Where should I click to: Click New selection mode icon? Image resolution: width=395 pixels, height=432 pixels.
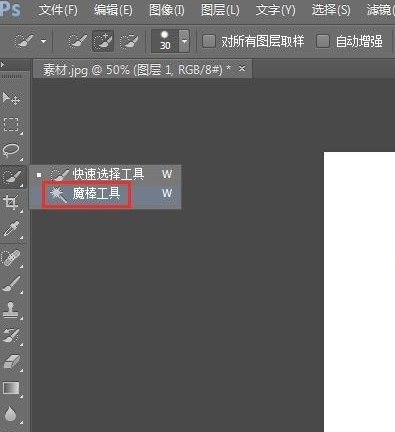click(77, 41)
